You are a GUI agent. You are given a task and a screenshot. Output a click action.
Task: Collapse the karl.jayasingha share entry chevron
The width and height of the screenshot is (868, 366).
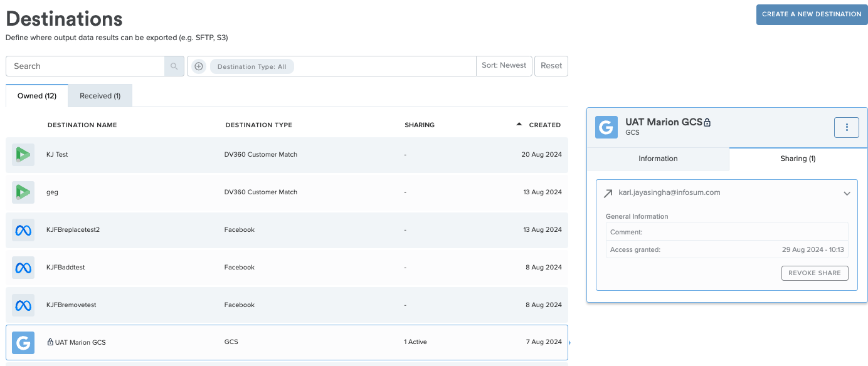847,194
